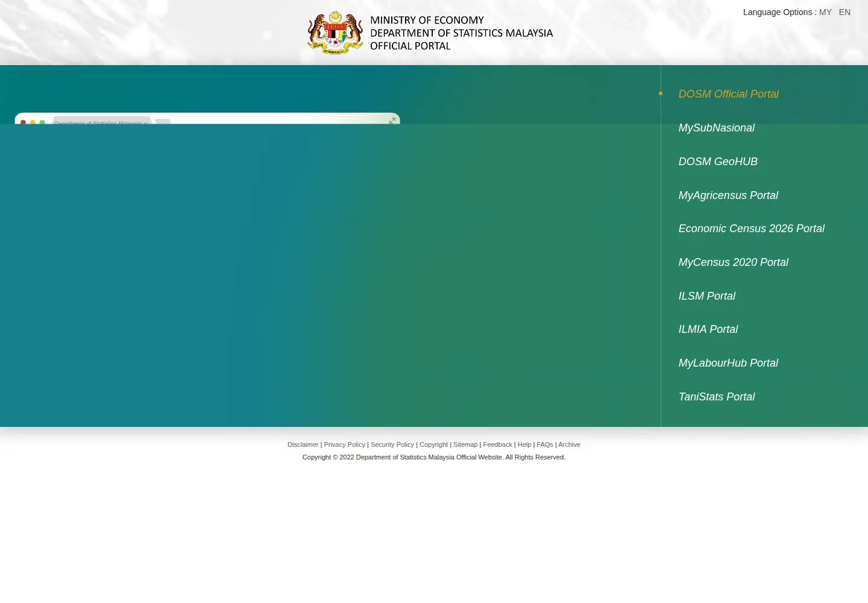The image size is (868, 603).
Task: Select MySubNasional from the portal list
Action: point(716,128)
